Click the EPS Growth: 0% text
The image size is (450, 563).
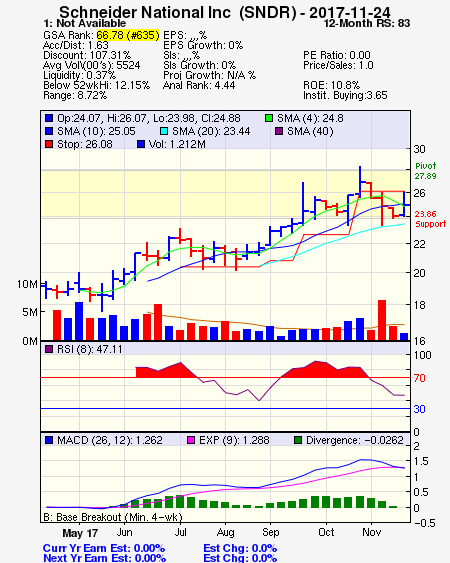click(x=203, y=45)
